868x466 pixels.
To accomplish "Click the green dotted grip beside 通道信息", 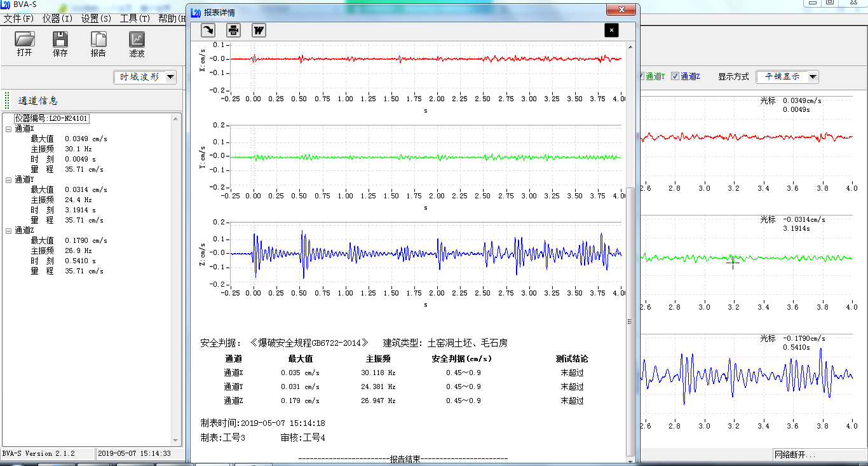I will [x=7, y=100].
